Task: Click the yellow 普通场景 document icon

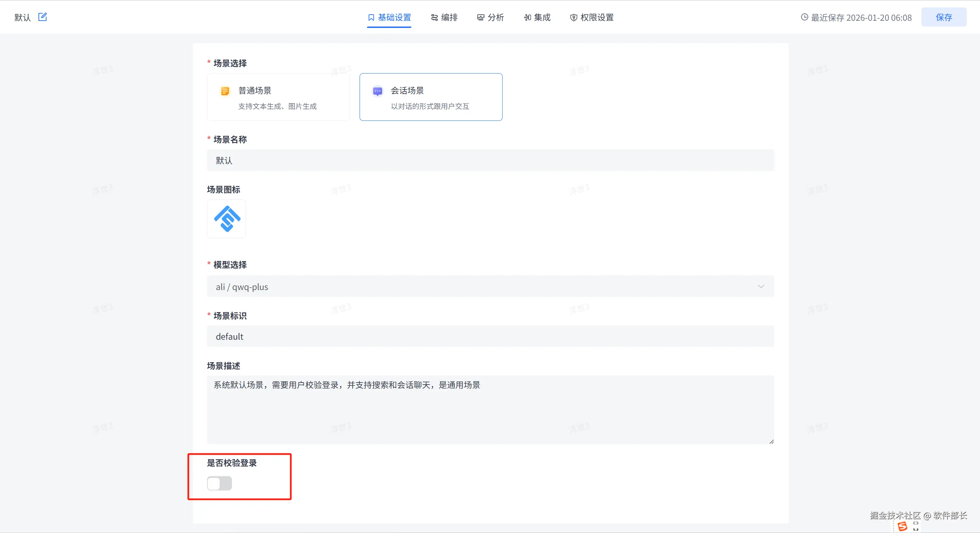Action: click(225, 91)
